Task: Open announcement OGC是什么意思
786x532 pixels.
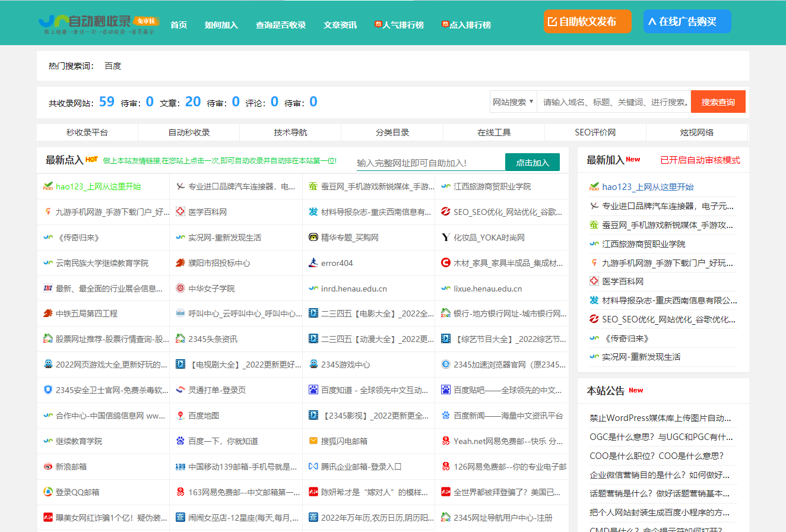Action: coord(660,437)
